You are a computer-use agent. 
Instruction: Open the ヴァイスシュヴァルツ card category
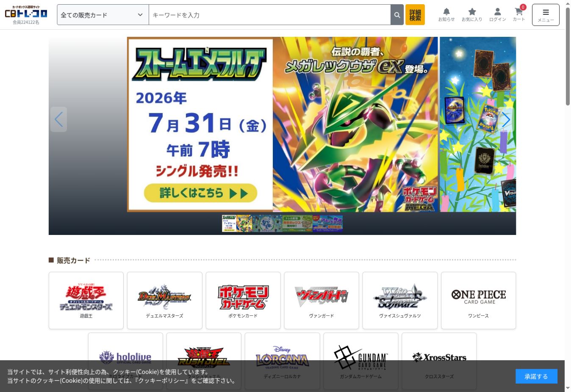coord(400,301)
